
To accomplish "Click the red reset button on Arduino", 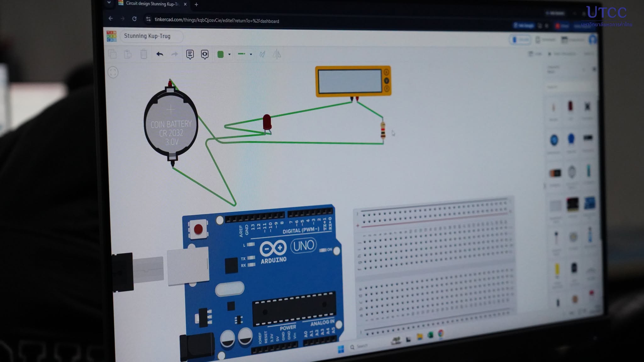I will click(x=198, y=229).
